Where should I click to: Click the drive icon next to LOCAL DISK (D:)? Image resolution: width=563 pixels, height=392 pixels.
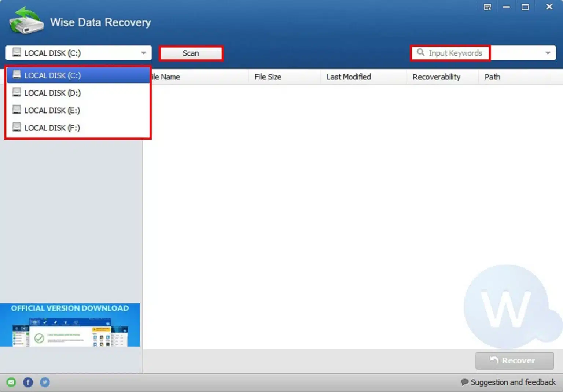click(x=16, y=92)
